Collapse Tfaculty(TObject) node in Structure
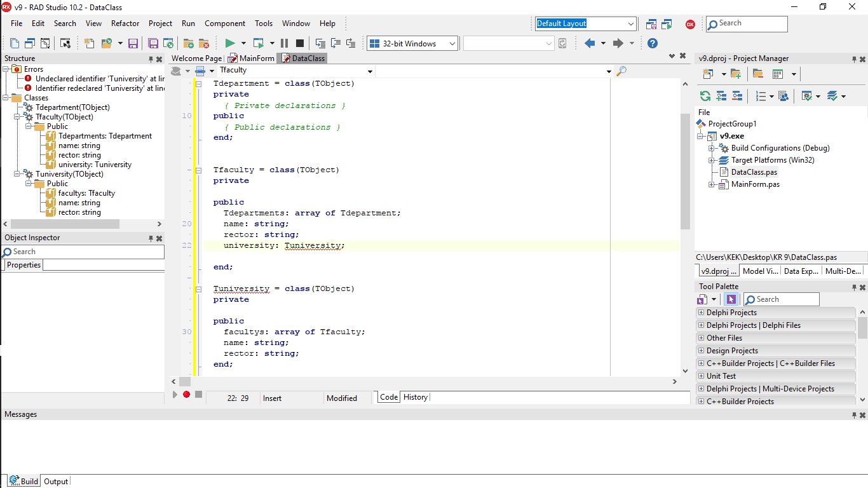This screenshot has height=488, width=868. (17, 117)
